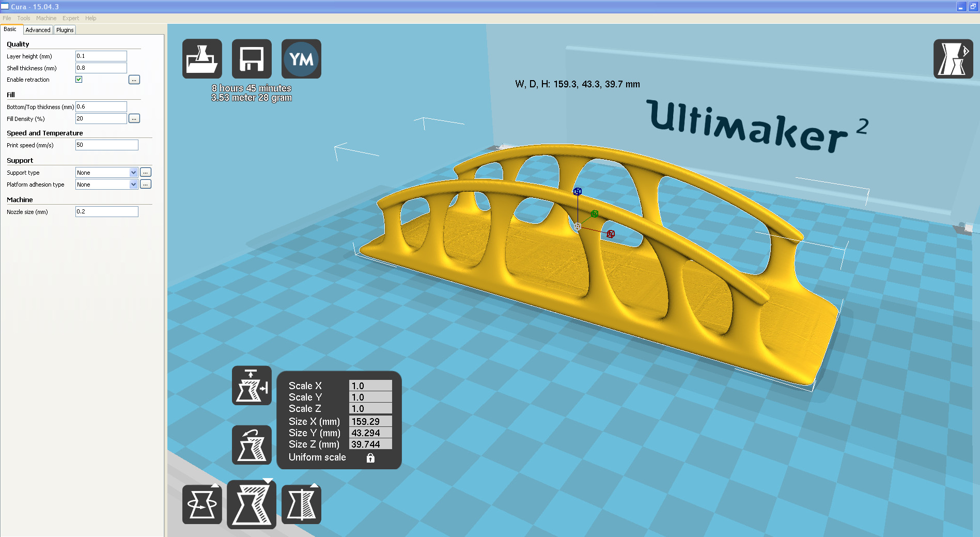Image resolution: width=980 pixels, height=537 pixels.
Task: Click the 'W, D, H: 159.3, 43.3, 39.7 mm' text
Action: [578, 84]
